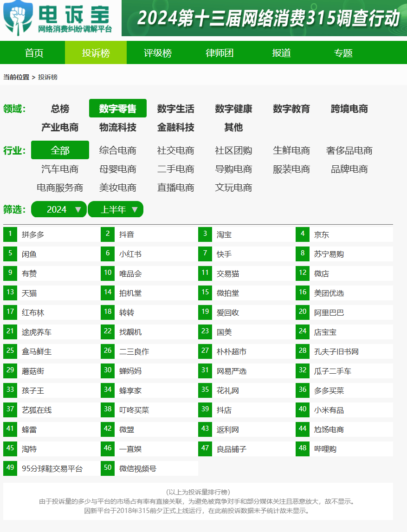The height and width of the screenshot is (532, 407).
Task: Filter by 品牌电商 industry
Action: click(349, 169)
